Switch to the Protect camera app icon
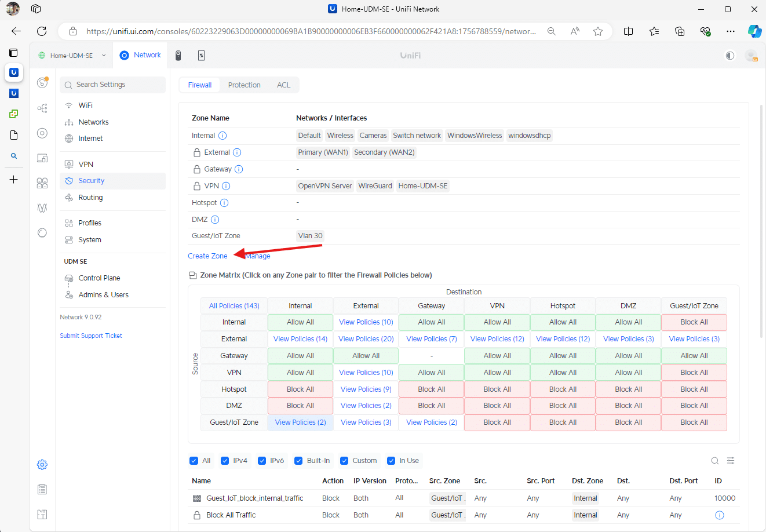This screenshot has width=766, height=532. click(178, 56)
